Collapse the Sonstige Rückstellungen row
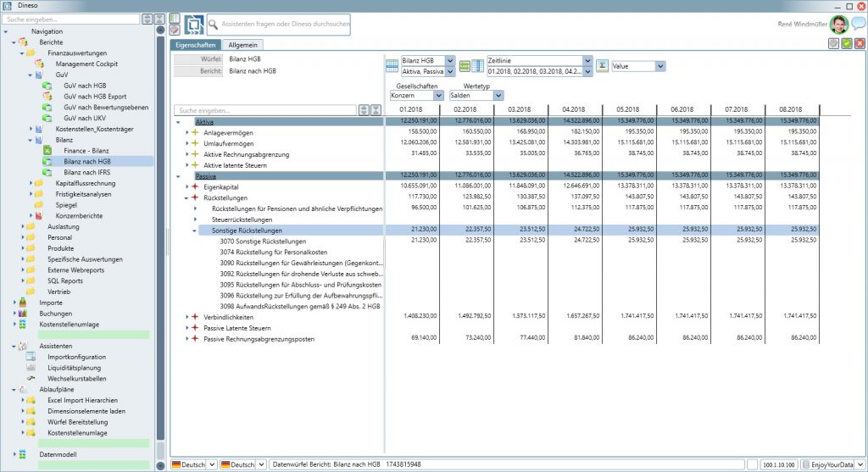The height and width of the screenshot is (472, 868). click(x=194, y=230)
